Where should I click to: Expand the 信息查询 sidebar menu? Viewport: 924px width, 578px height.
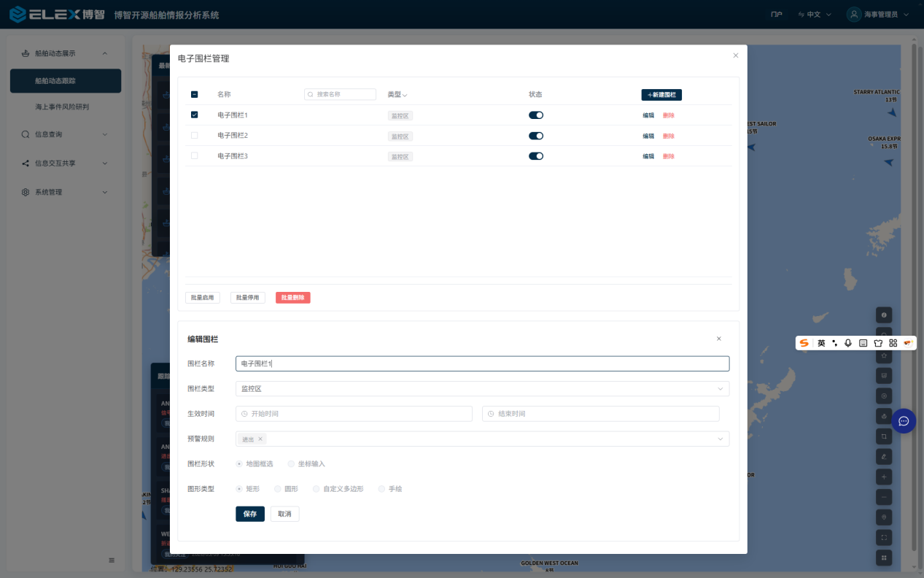coord(65,134)
